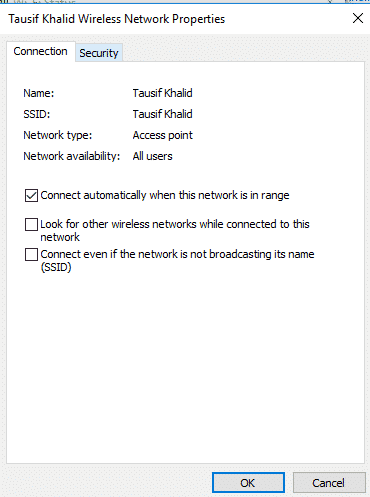Image resolution: width=370 pixels, height=497 pixels.
Task: Tick the connect if not broadcasting checkbox
Action: click(x=31, y=255)
